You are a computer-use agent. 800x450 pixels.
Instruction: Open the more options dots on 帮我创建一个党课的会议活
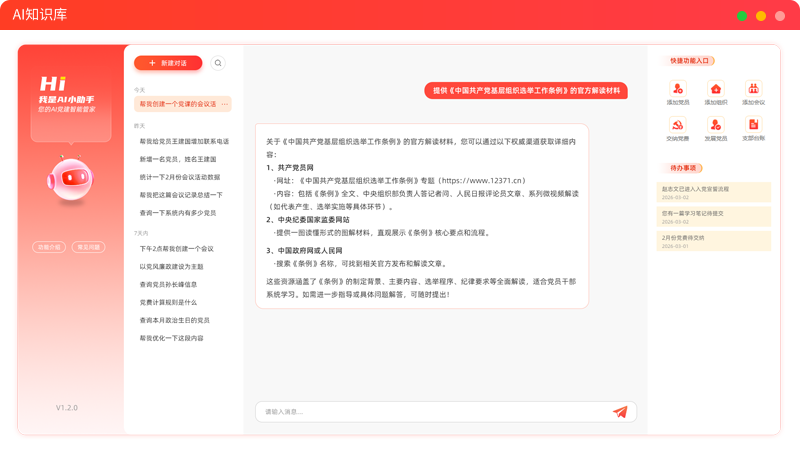(x=224, y=104)
